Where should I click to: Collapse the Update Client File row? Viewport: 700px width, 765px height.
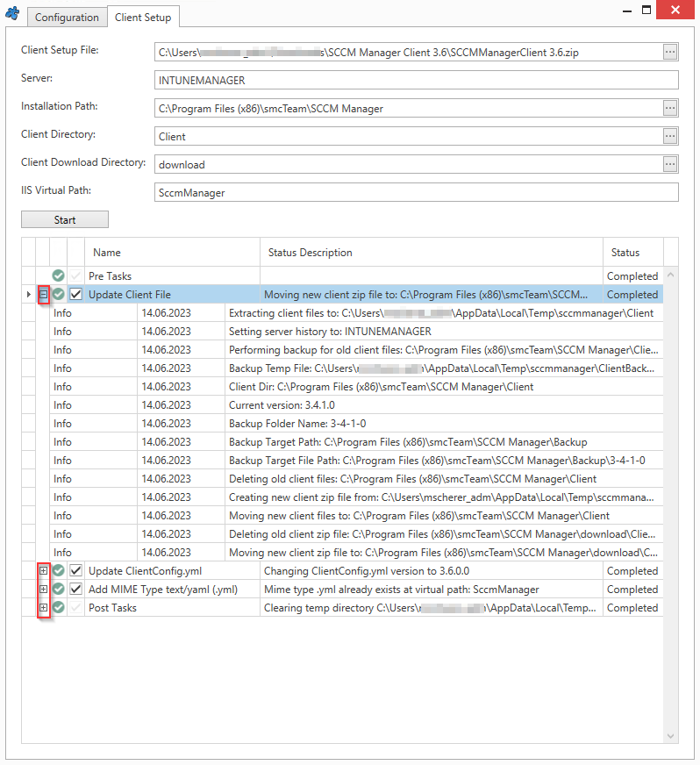tap(43, 295)
